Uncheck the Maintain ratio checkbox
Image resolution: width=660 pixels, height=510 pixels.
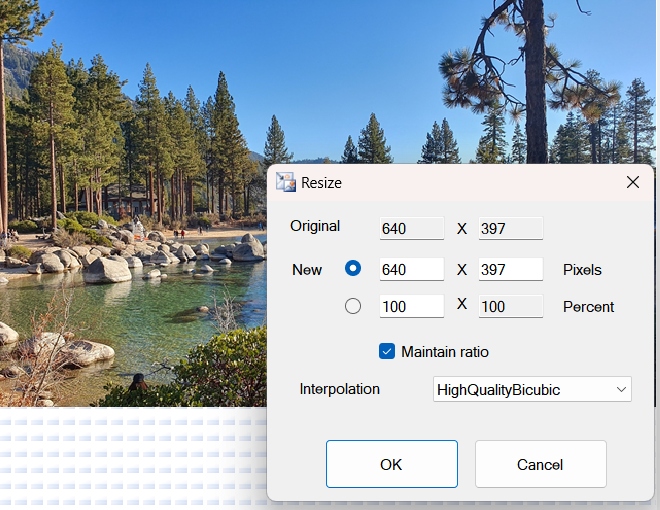point(387,351)
